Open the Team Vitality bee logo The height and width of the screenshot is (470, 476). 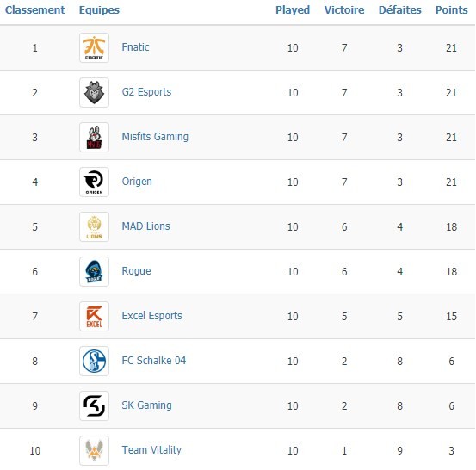[x=94, y=450]
